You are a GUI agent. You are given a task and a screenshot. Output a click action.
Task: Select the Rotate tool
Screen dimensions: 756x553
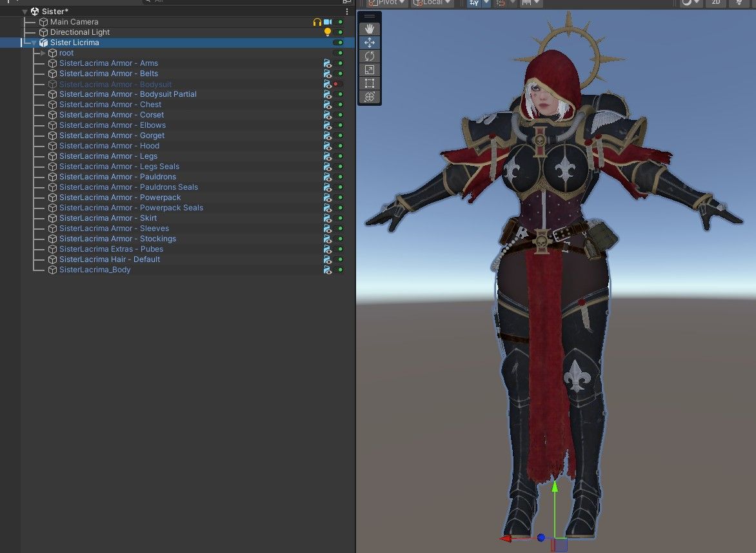370,56
